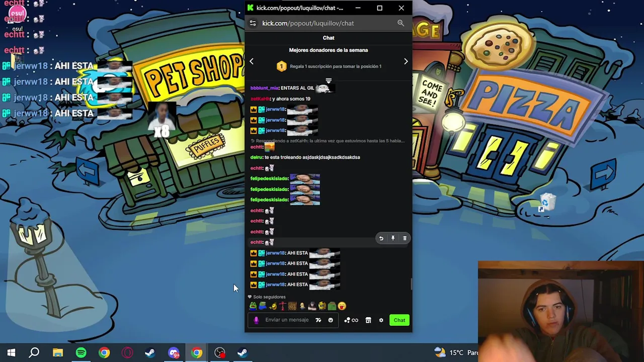
Task: Jump to replied message Respondiendo a zetKaHh
Action: [x=328, y=141]
